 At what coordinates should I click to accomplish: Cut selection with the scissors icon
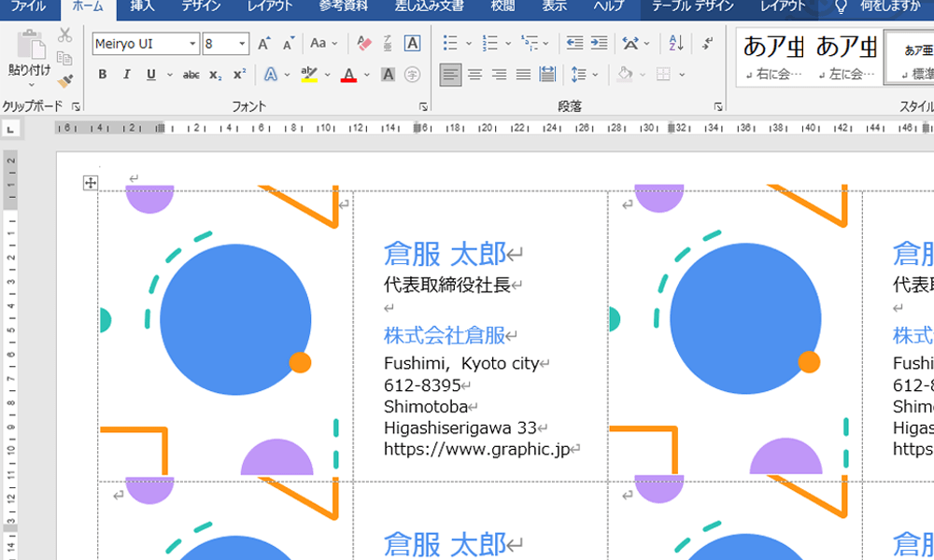click(64, 35)
